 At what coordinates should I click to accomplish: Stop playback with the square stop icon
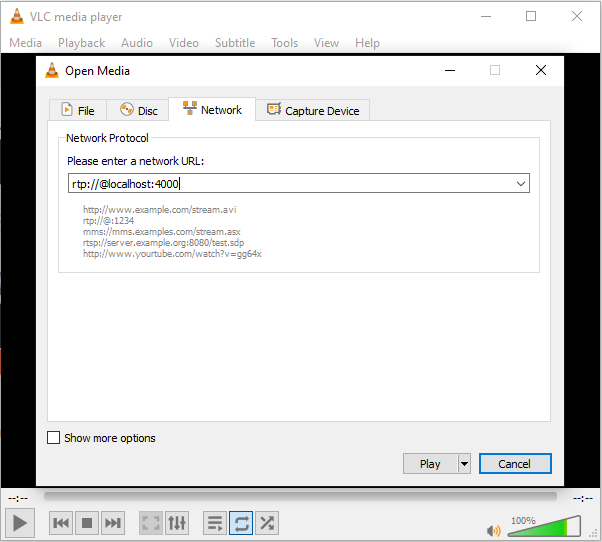click(87, 523)
